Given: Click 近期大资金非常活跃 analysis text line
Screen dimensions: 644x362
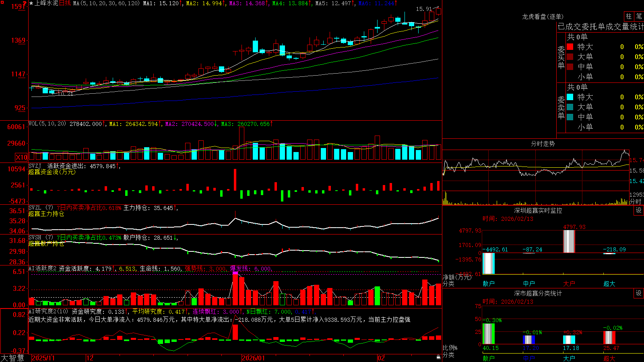Looking at the screenshot, I should 219,319.
